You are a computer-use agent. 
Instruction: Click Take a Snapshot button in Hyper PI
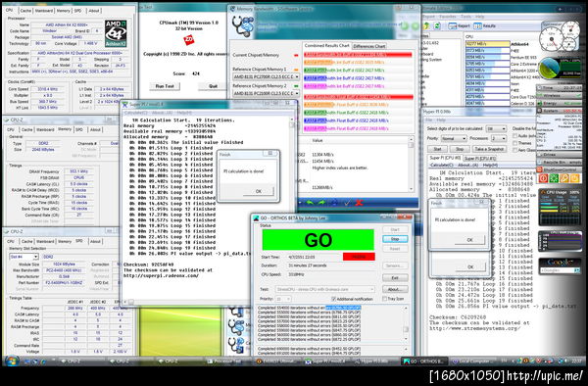(489, 149)
